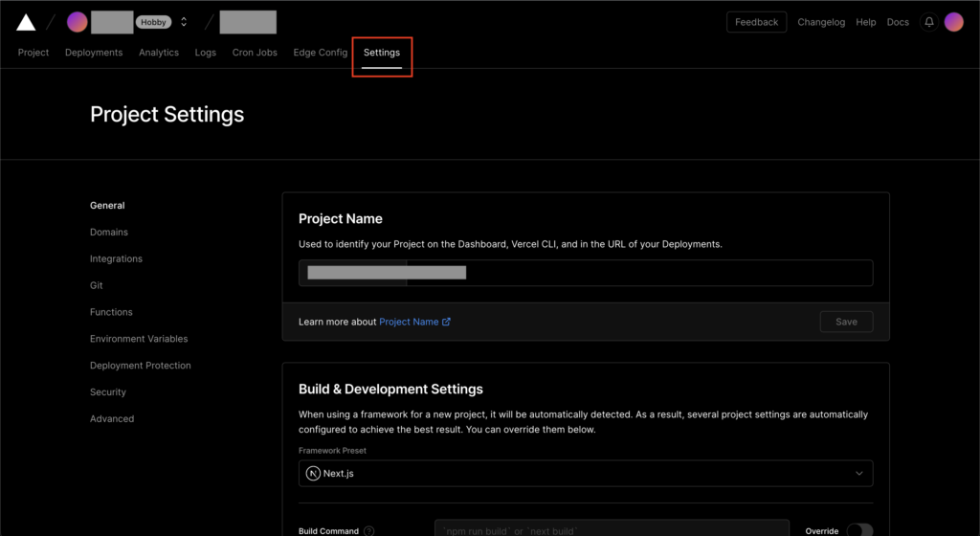Open Domains settings in the sidebar
Viewport: 980px width, 536px height.
coord(109,233)
